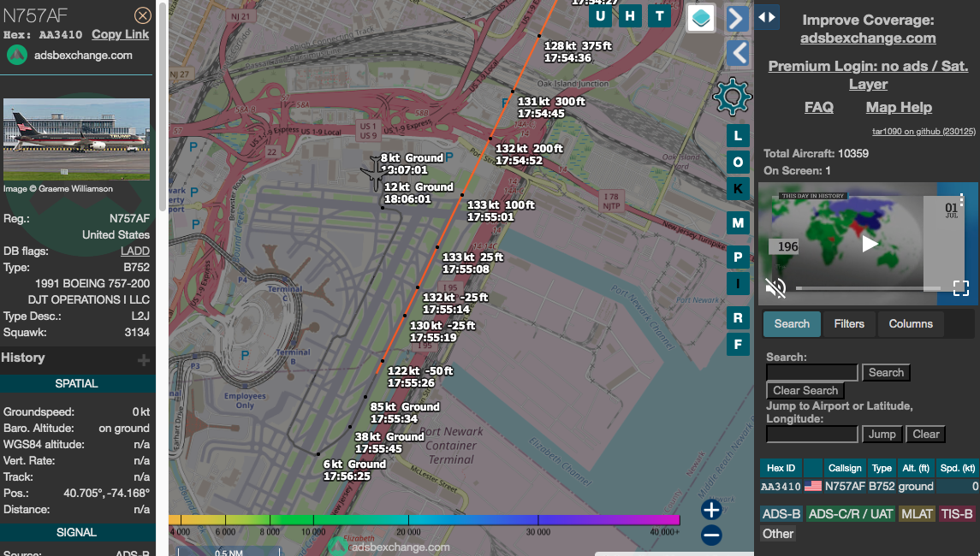Screen dimensions: 980x556
Task: Zoom out with the minus button
Action: pyautogui.click(x=711, y=535)
